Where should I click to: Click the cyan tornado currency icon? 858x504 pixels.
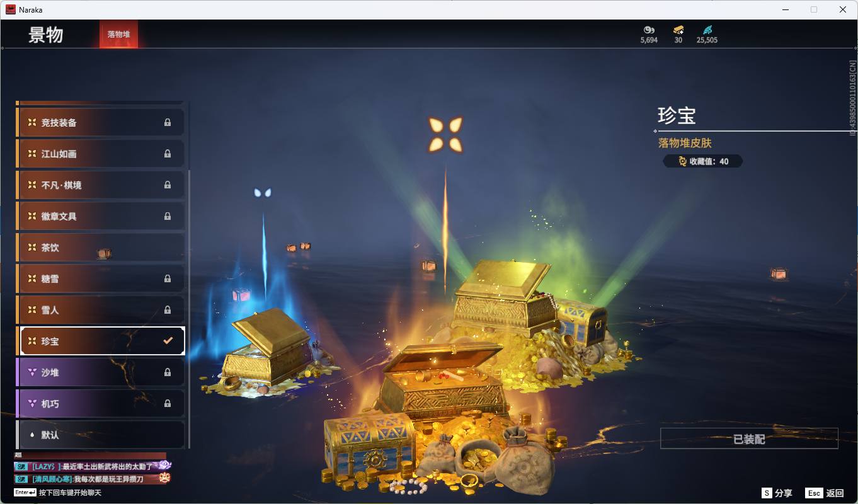tap(707, 30)
